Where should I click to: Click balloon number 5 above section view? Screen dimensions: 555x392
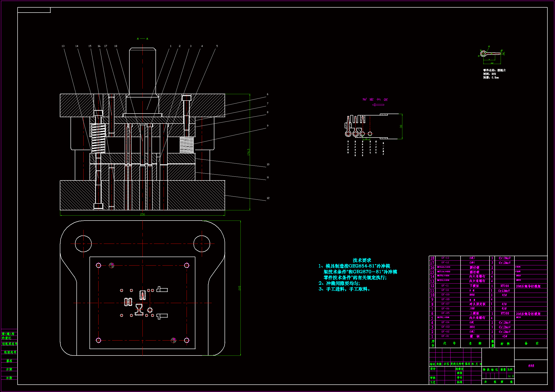(x=217, y=46)
